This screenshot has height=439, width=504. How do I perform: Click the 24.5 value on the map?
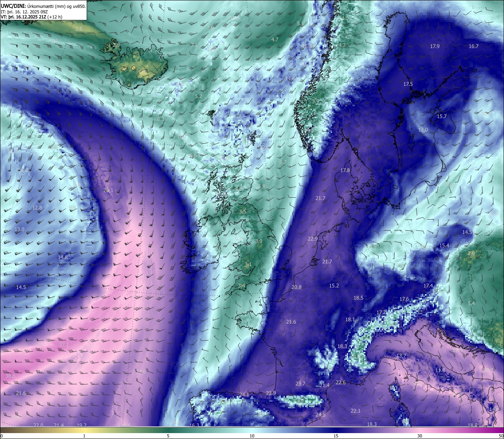(321, 415)
